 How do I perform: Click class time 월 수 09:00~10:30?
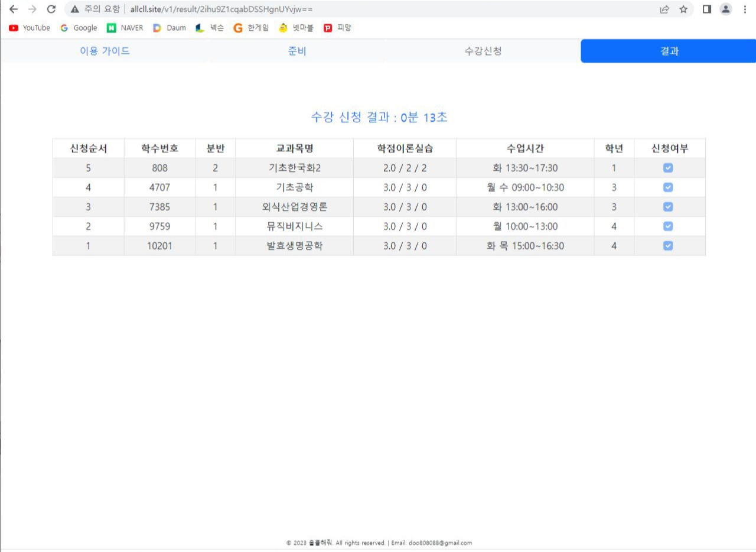click(525, 187)
